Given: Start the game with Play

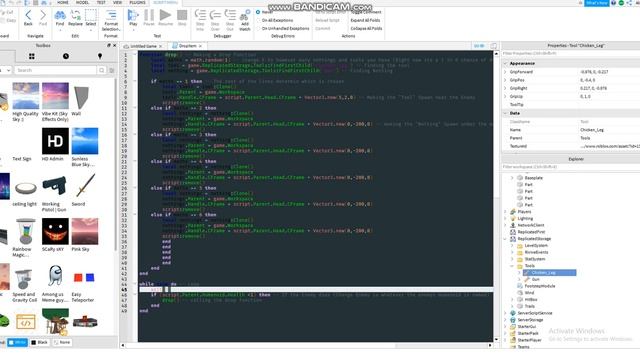Looking at the screenshot, I should coord(133,16).
